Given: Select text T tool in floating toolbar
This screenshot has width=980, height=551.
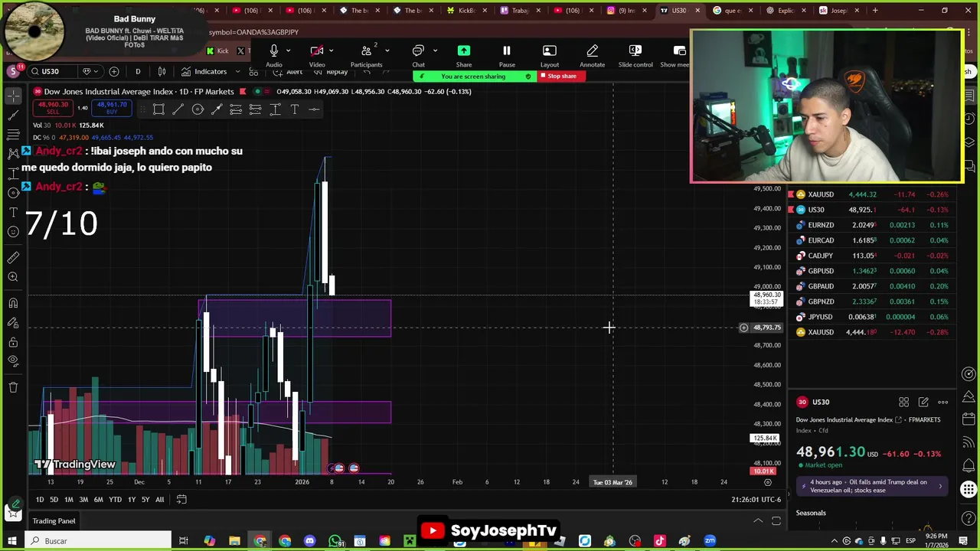Looking at the screenshot, I should point(294,109).
